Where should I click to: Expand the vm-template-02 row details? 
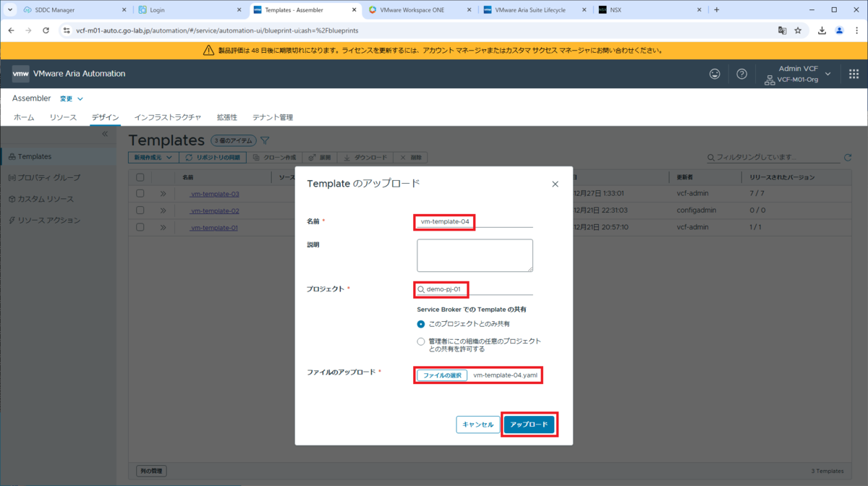(163, 210)
